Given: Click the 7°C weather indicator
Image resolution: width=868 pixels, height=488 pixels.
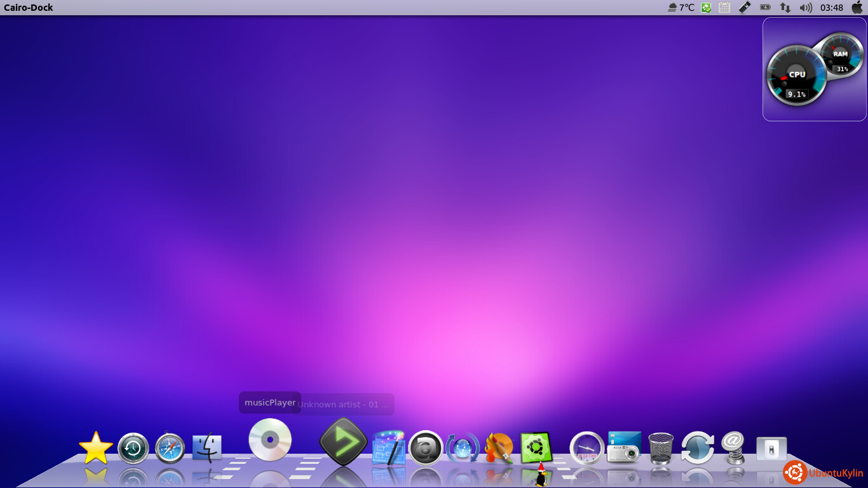Looking at the screenshot, I should 681,8.
